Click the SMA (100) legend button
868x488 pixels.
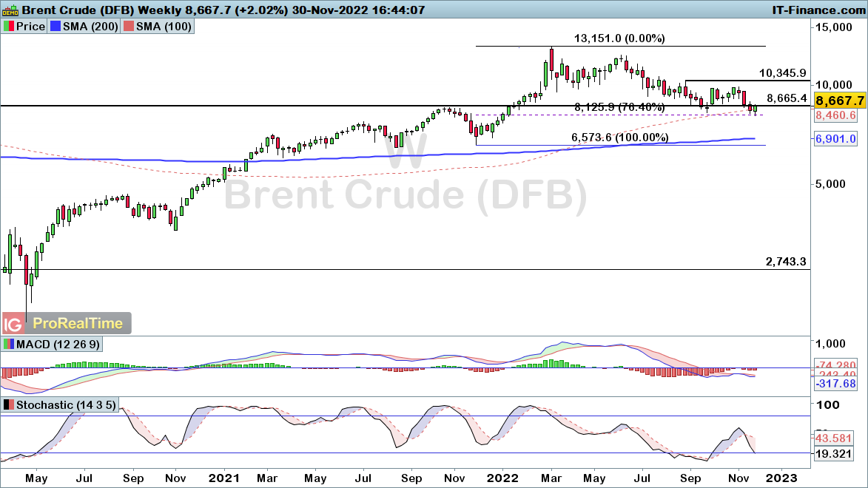click(158, 26)
